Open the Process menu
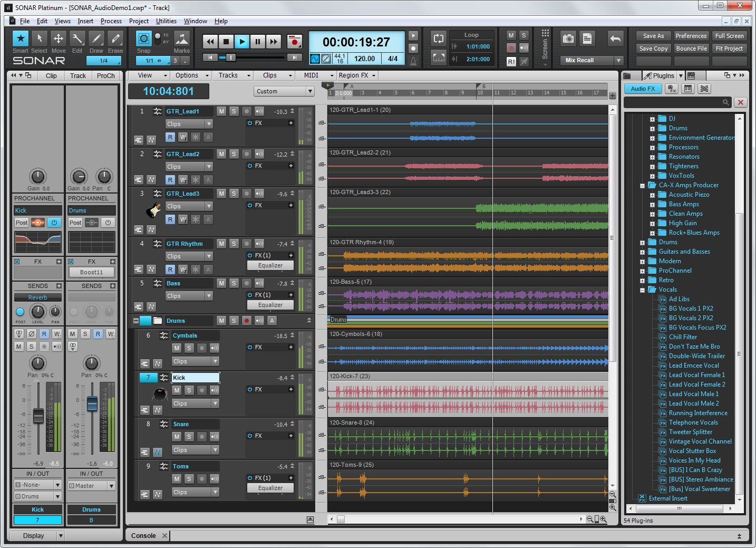This screenshot has height=548, width=756. [x=111, y=21]
